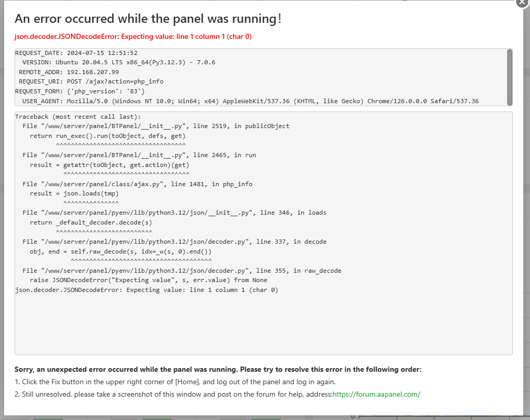
Task: Click the 'Traceback (most recent call last)' line
Action: [78, 117]
